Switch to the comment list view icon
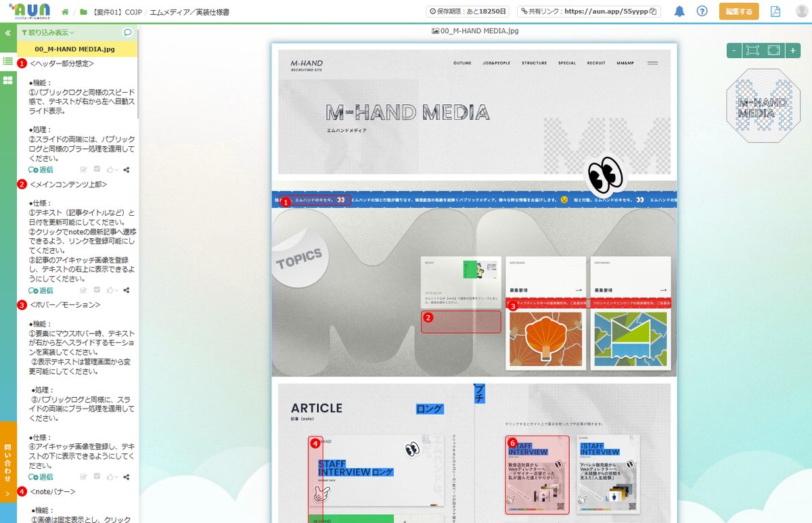Screen dimensions: 812x523 [x=7, y=62]
